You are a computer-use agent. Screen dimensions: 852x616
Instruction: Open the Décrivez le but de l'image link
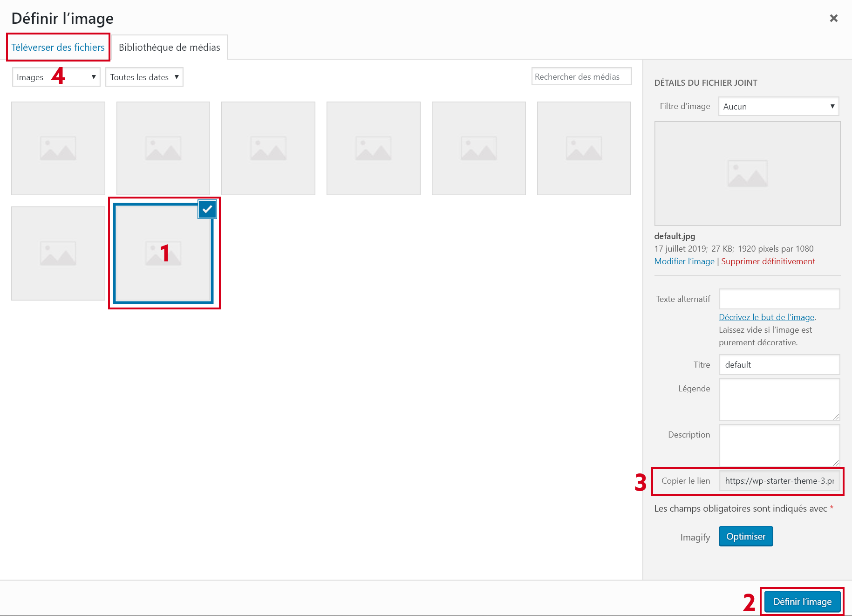(766, 317)
